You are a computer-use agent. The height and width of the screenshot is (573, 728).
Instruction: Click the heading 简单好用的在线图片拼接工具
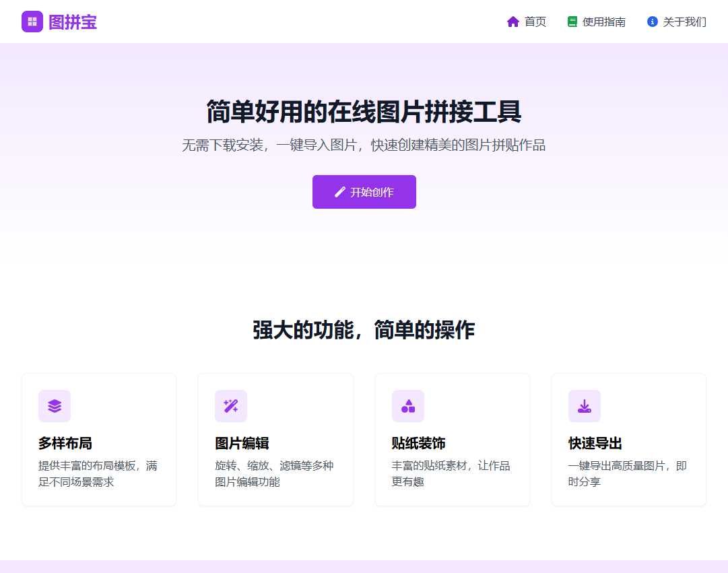[364, 113]
